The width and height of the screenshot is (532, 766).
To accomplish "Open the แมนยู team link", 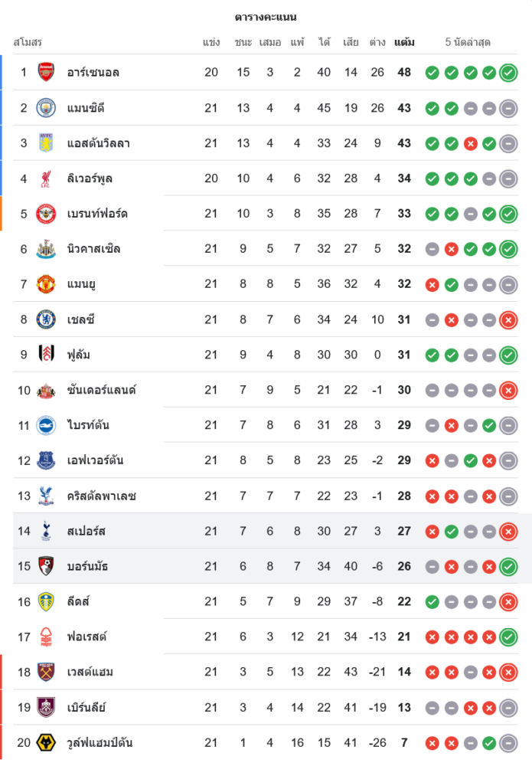I will (x=81, y=284).
